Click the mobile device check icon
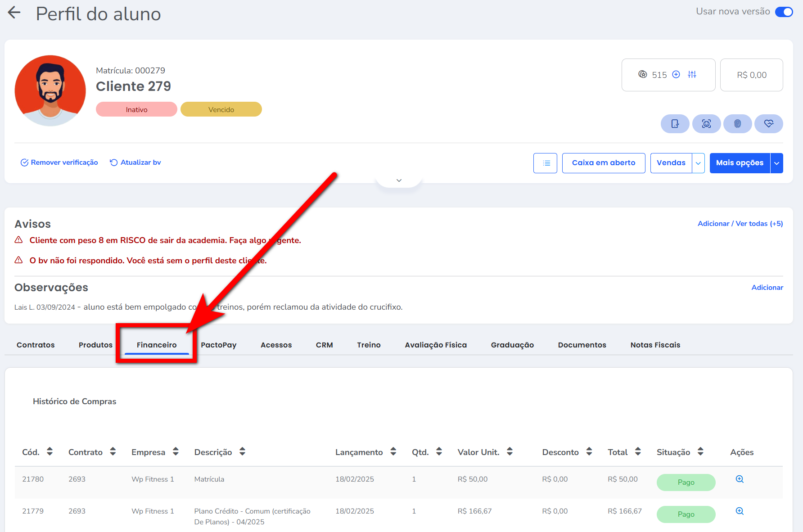This screenshot has width=803, height=532. pyautogui.click(x=675, y=124)
